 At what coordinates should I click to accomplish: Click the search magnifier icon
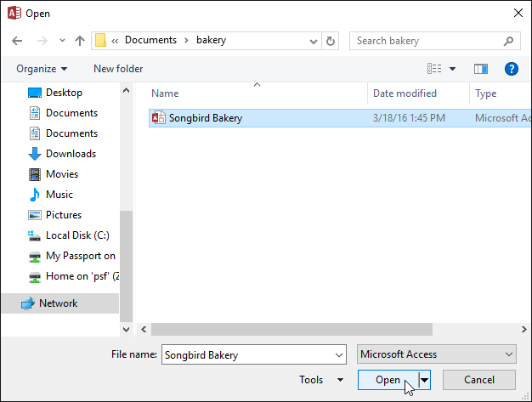click(508, 41)
